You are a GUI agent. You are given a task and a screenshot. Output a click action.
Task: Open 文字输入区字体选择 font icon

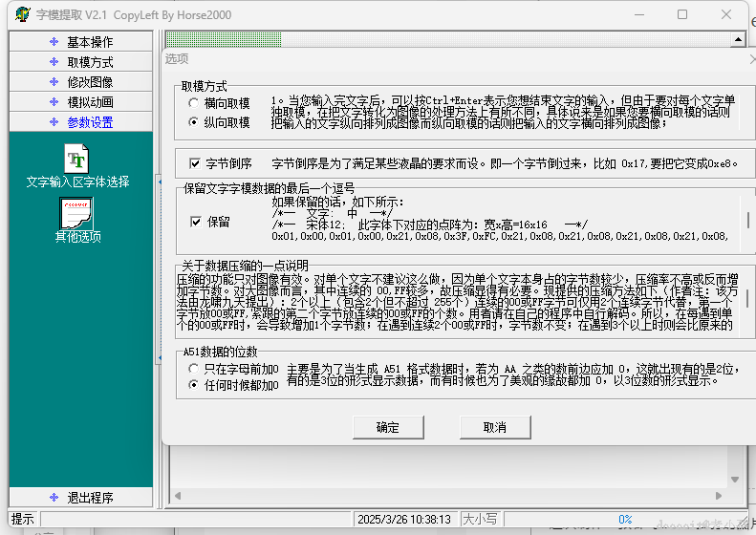pos(76,159)
